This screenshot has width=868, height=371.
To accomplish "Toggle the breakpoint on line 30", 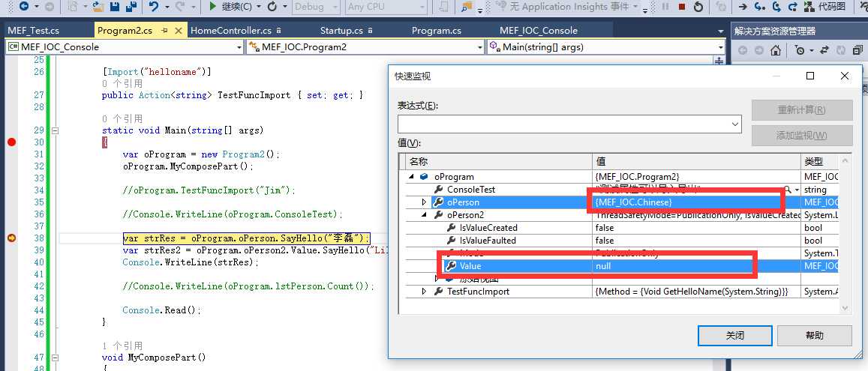I will click(11, 142).
